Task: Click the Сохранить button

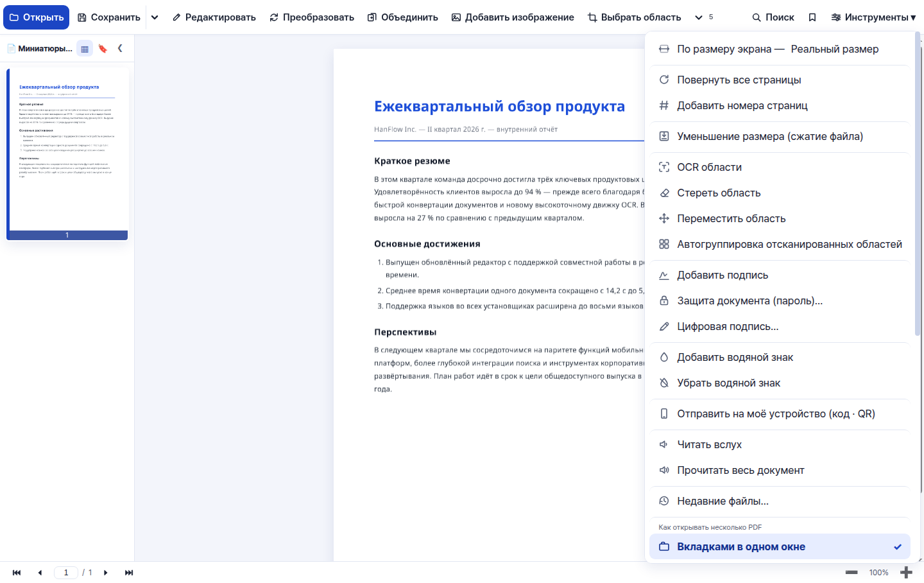Action: click(x=109, y=17)
